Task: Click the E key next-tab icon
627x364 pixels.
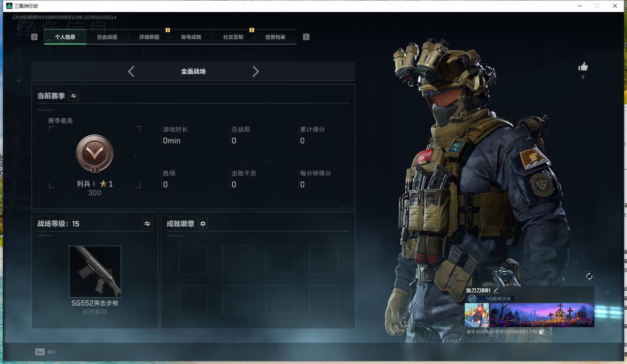Action: point(306,37)
